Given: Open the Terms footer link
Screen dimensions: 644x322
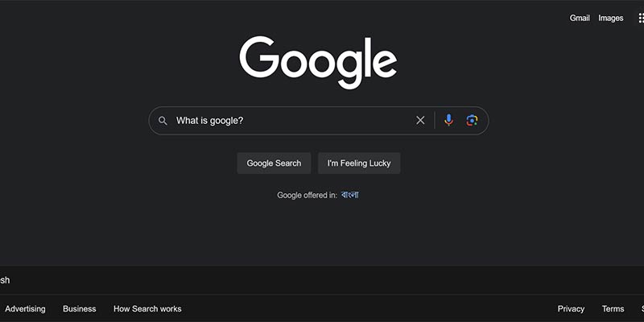Looking at the screenshot, I should pos(613,309).
